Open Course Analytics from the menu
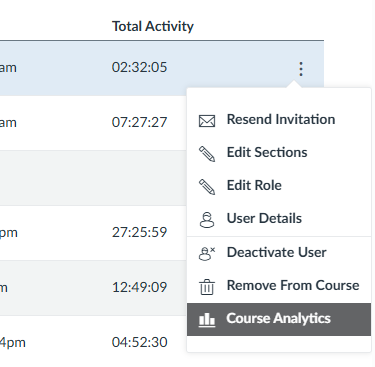This screenshot has width=375, height=367. [x=279, y=319]
